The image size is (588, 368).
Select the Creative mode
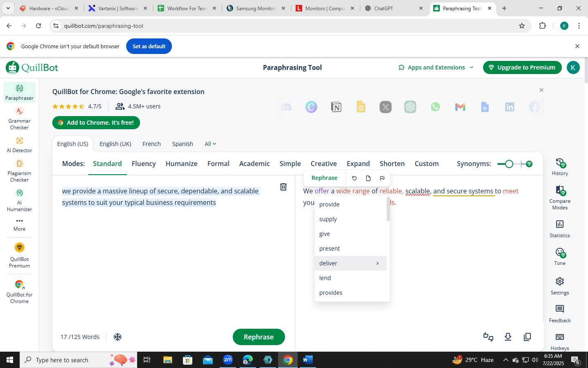click(x=324, y=164)
